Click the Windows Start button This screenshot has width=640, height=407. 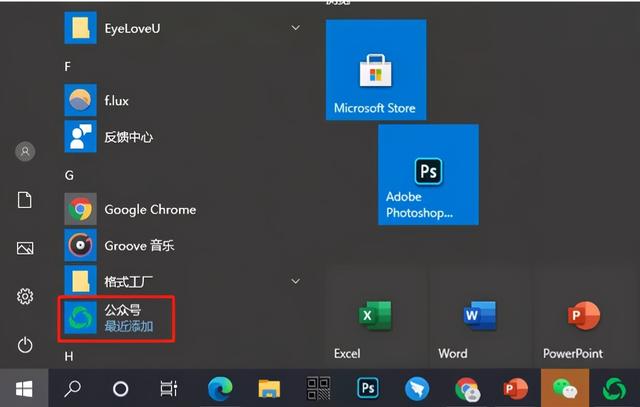point(24,388)
